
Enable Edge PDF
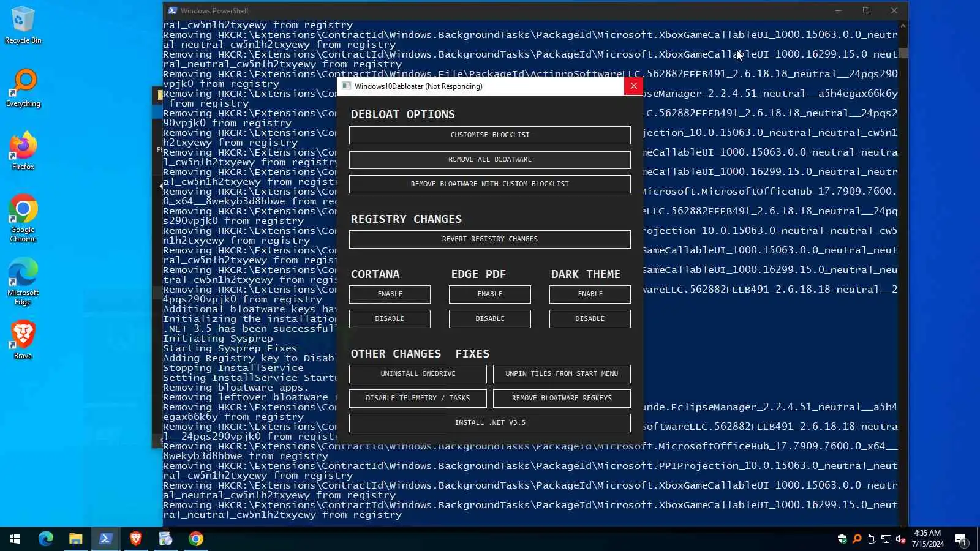pos(490,294)
